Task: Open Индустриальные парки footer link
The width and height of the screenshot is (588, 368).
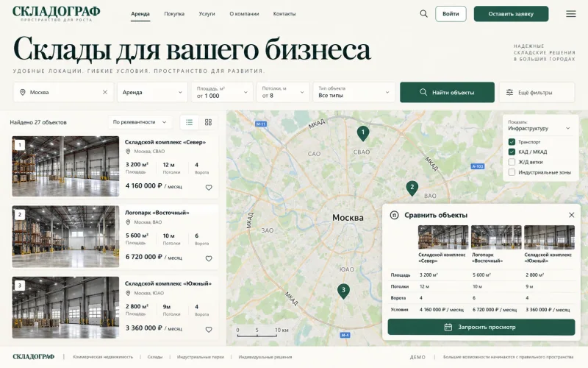Action: click(200, 357)
